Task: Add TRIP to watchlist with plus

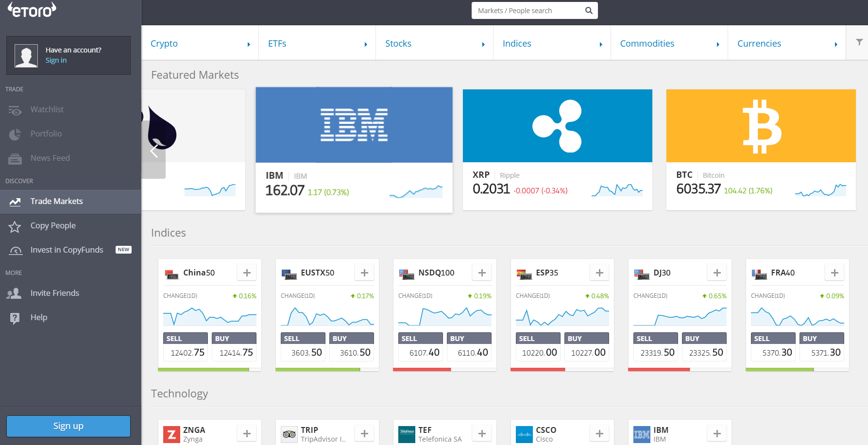Action: tap(364, 433)
